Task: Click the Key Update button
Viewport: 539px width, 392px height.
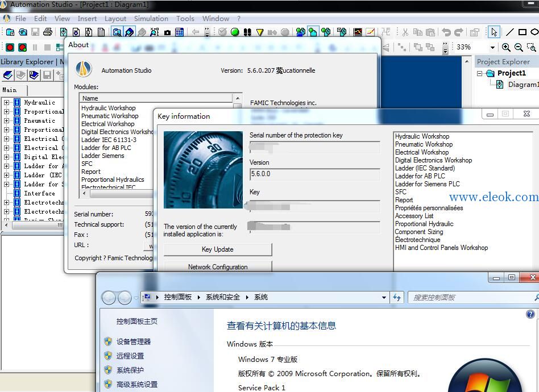Action: point(218,249)
